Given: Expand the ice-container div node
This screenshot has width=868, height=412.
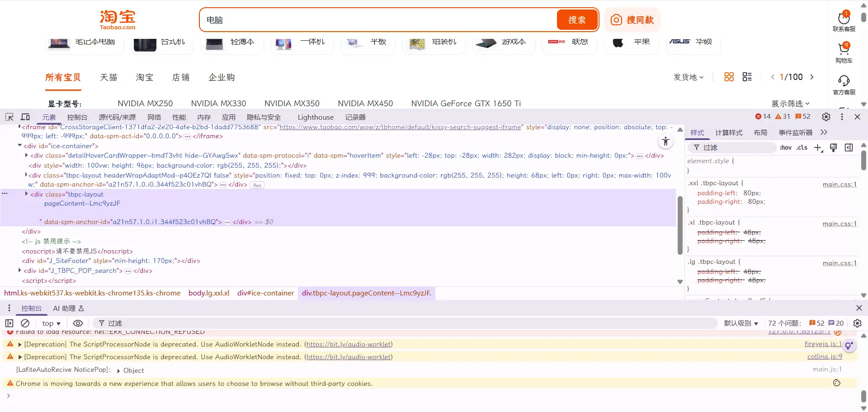Looking at the screenshot, I should [19, 145].
